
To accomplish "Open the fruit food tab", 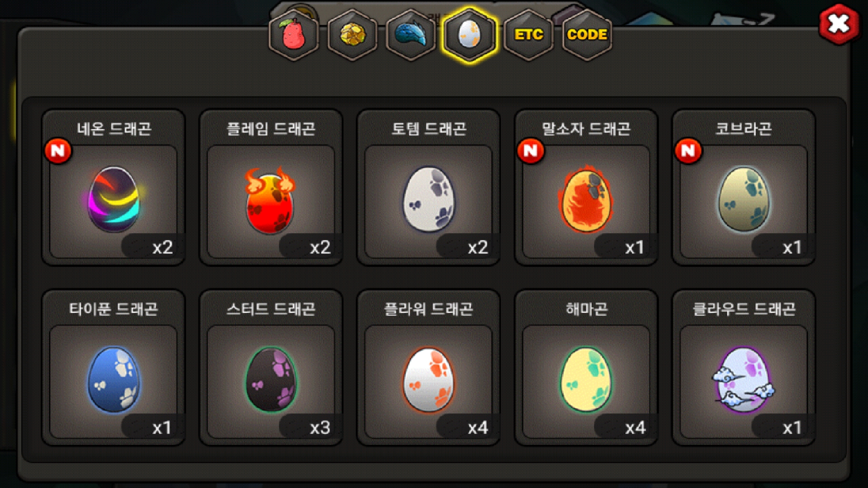I will click(294, 35).
